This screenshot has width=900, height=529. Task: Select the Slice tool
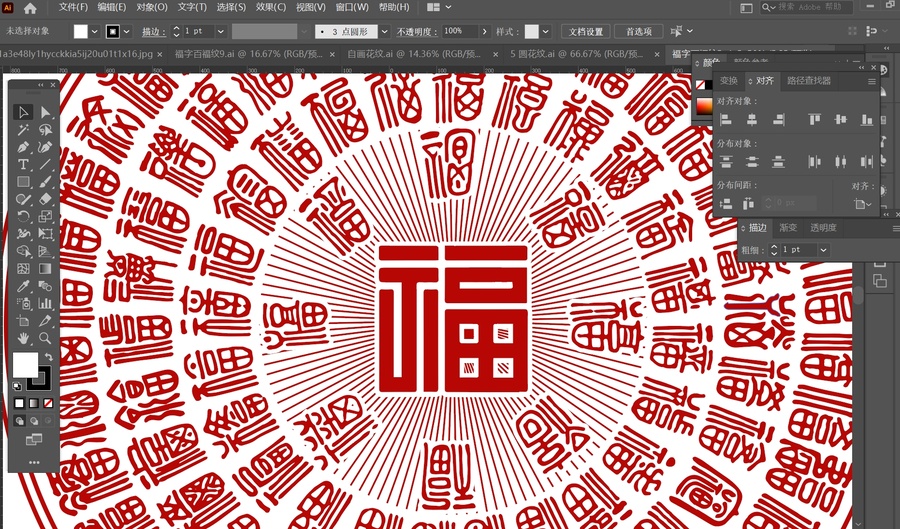[x=45, y=321]
